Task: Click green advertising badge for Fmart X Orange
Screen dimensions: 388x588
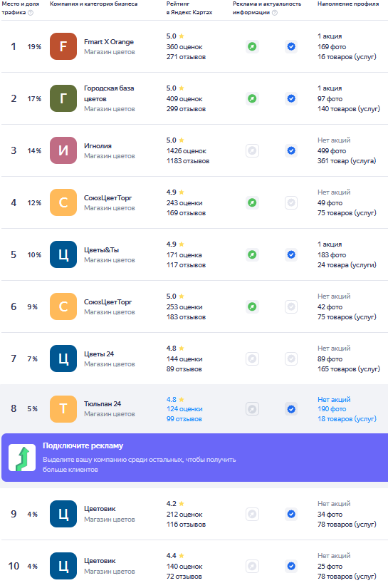Action: click(x=253, y=46)
